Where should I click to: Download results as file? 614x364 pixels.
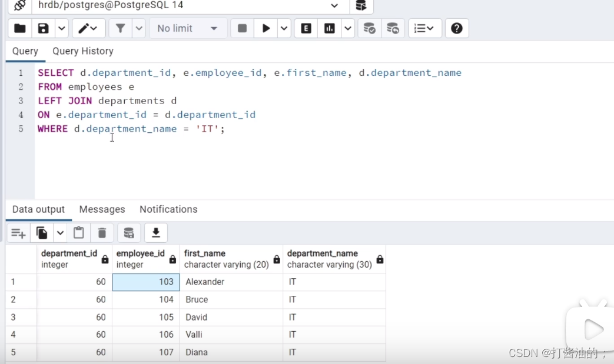(156, 233)
